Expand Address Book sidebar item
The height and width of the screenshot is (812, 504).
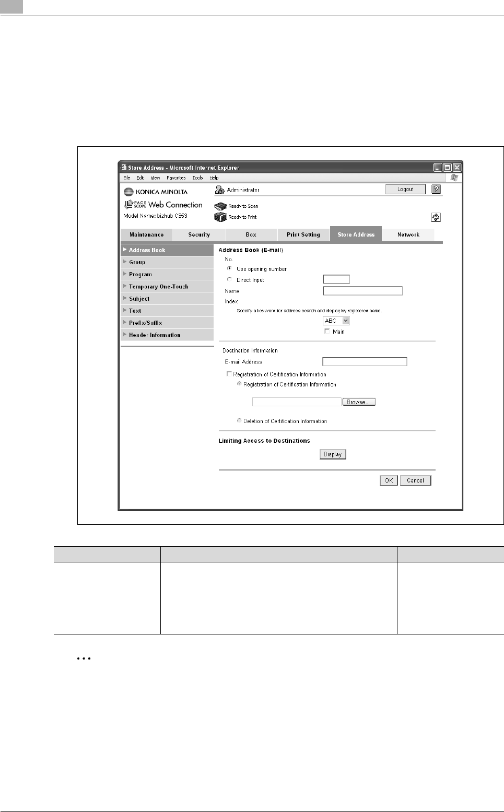tap(167, 250)
